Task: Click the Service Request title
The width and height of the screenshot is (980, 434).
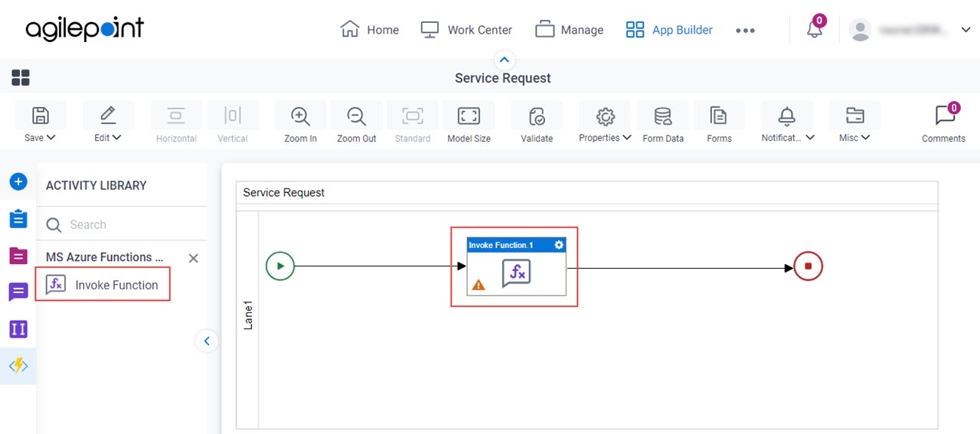Action: [x=503, y=78]
